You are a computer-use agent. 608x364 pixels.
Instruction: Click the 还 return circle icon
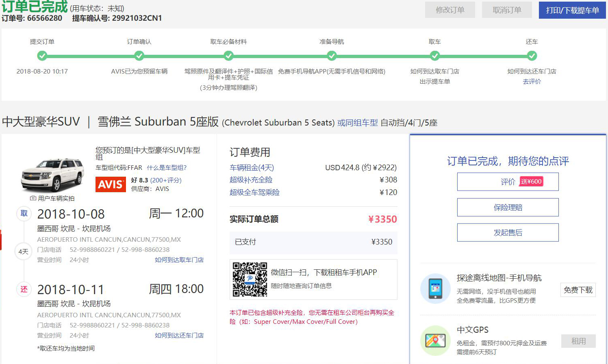(24, 289)
